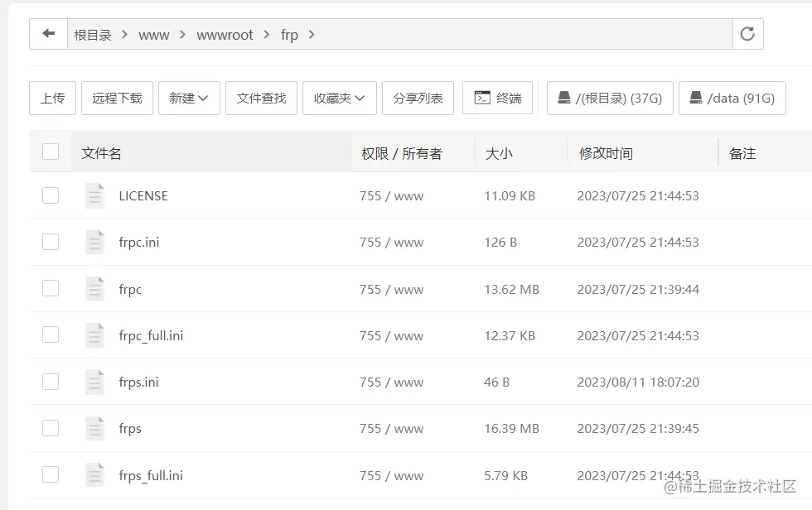The height and width of the screenshot is (510, 812).
Task: Open the frpc_full.ini file name
Action: (151, 335)
